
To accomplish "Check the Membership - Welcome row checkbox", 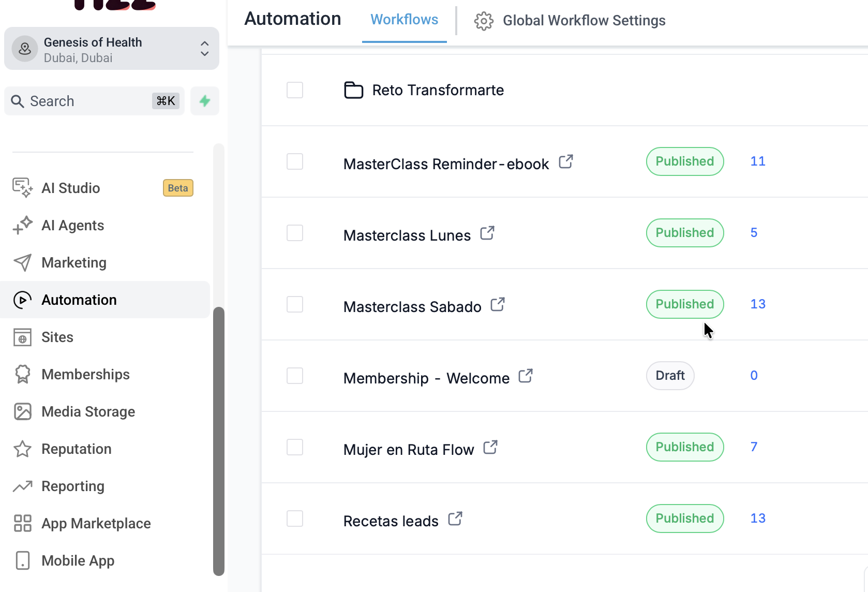I will 295,376.
